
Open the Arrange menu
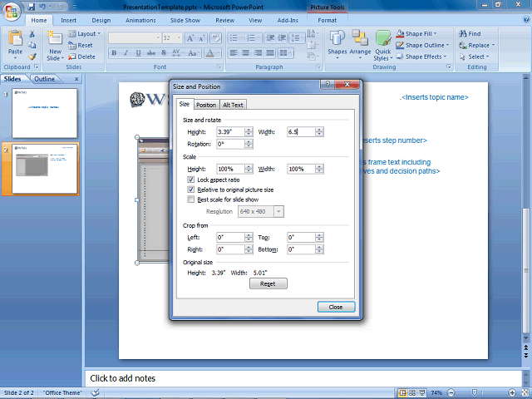coord(360,44)
